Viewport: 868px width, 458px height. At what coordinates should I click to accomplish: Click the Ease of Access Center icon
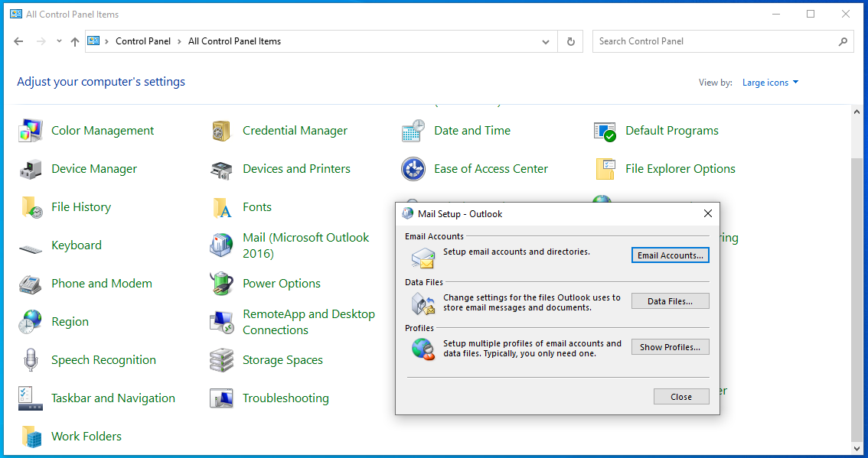click(413, 169)
